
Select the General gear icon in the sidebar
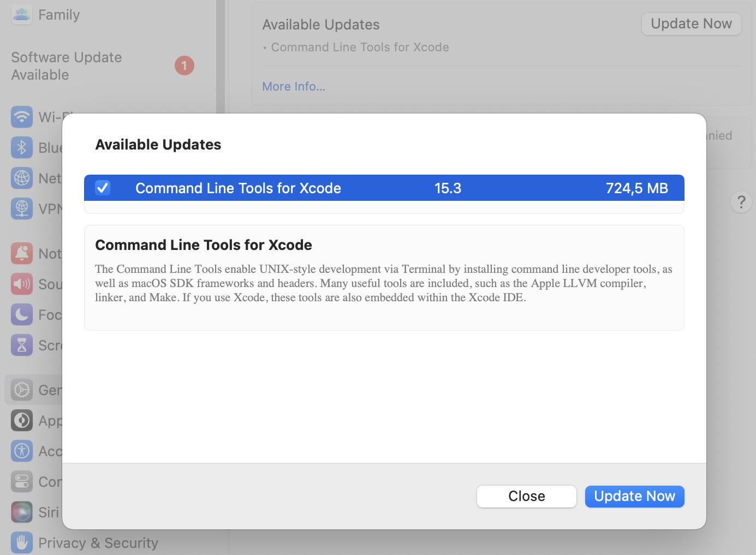[x=21, y=390]
